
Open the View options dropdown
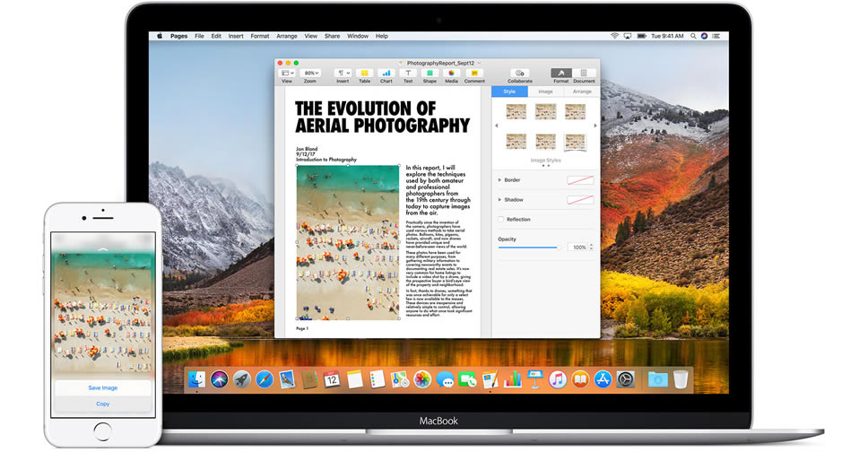(x=287, y=73)
